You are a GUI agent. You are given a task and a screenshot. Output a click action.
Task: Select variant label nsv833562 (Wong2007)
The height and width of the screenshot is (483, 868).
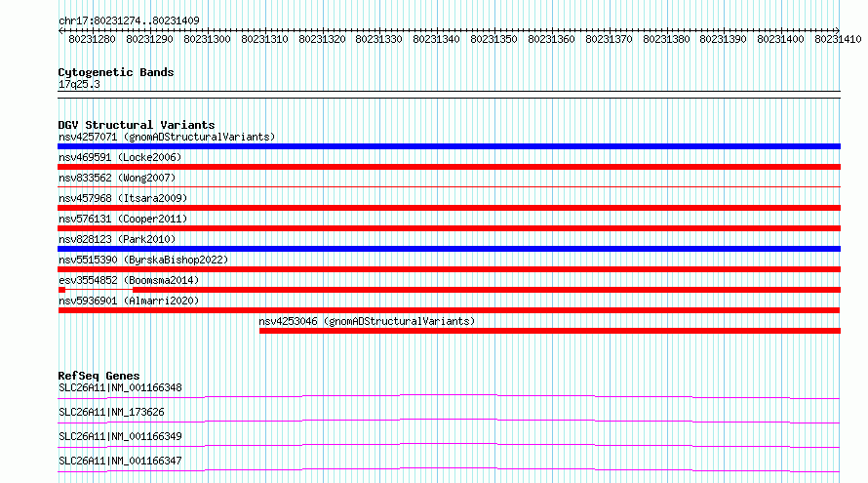117,178
